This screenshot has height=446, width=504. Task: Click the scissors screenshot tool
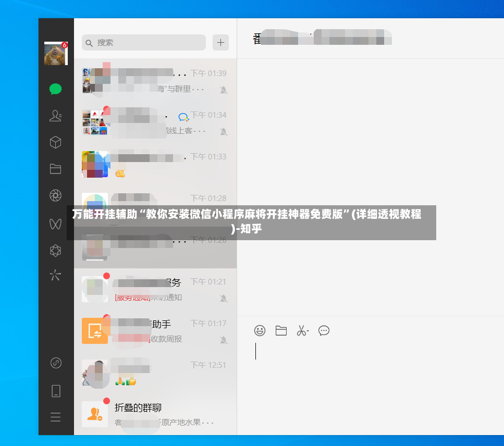(301, 330)
